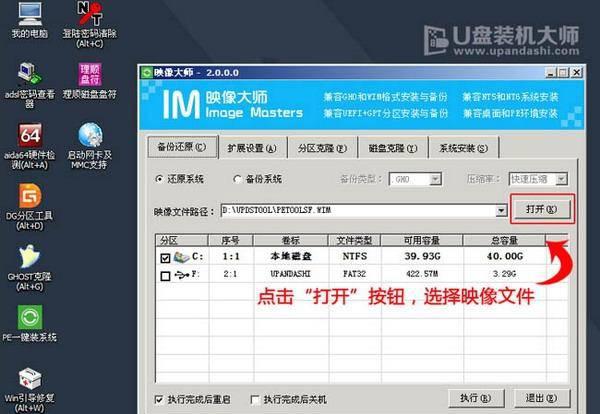Check the F: partition checkbox
Viewport: 600px width, 414px height.
(x=165, y=276)
